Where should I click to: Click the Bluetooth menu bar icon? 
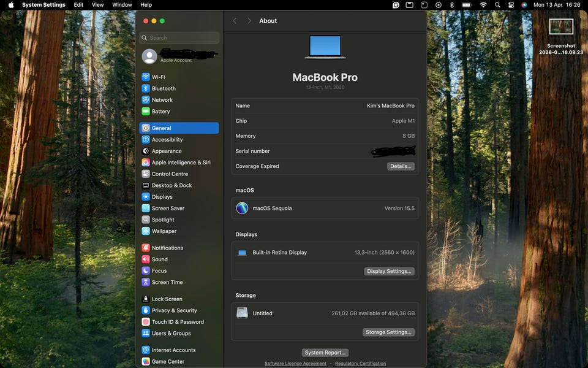[x=451, y=5]
